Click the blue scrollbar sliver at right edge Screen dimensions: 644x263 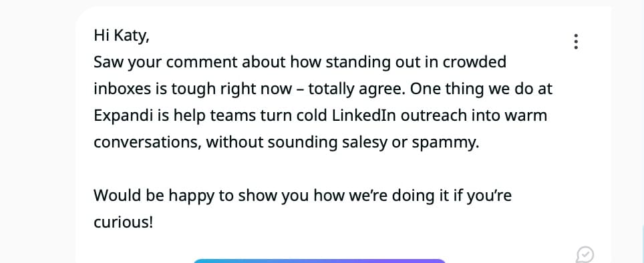(x=642, y=242)
